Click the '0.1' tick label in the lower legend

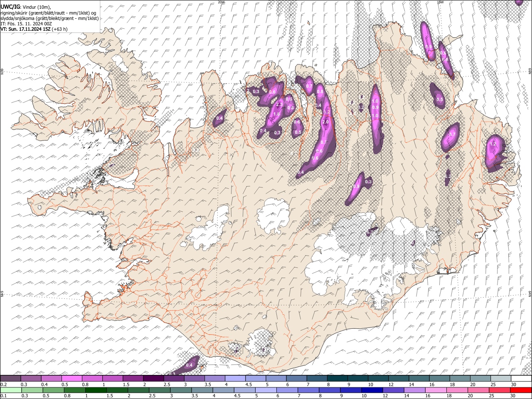3,396
